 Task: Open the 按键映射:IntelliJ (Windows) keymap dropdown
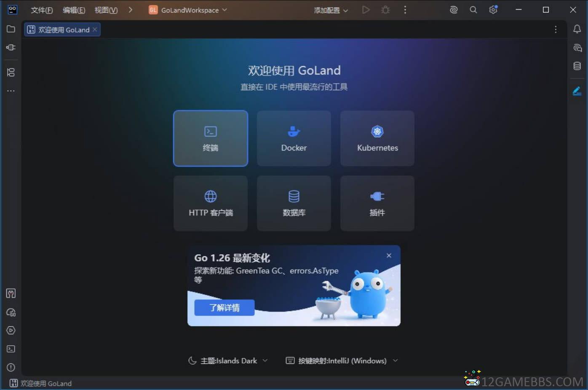(x=342, y=360)
